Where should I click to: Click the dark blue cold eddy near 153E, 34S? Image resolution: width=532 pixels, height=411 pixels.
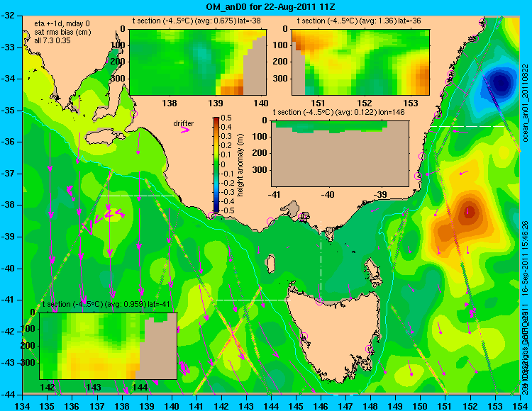tap(501, 83)
